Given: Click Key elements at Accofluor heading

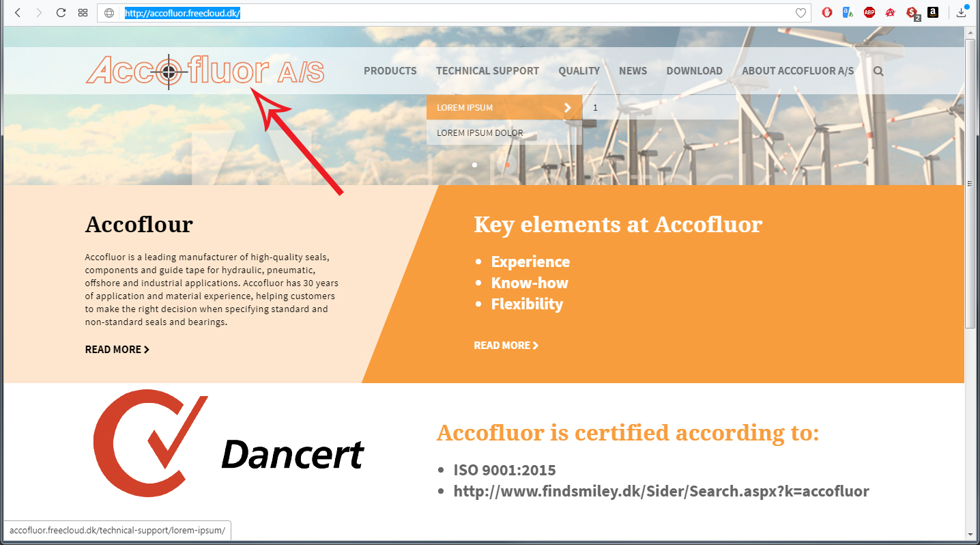Looking at the screenshot, I should coord(618,224).
